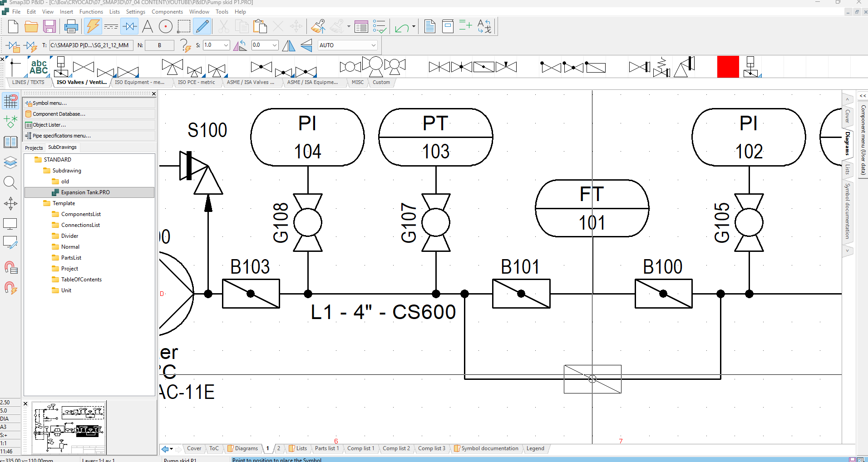The width and height of the screenshot is (868, 462).
Task: Select the TableOfContents folder
Action: pos(81,280)
